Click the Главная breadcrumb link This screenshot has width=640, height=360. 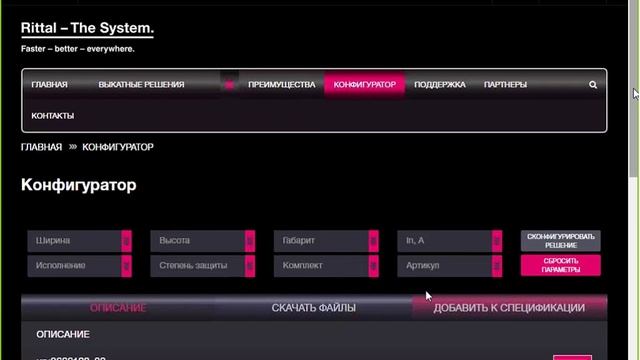coord(41,147)
